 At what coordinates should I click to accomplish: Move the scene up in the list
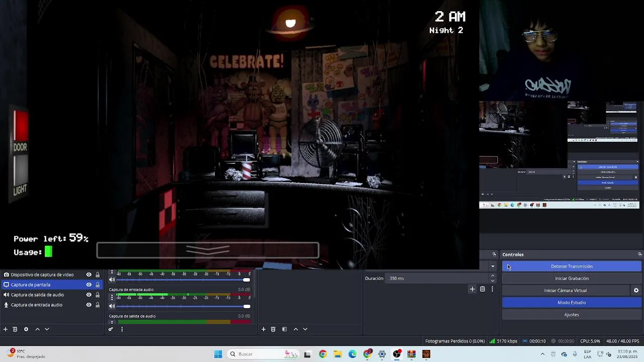click(x=295, y=329)
